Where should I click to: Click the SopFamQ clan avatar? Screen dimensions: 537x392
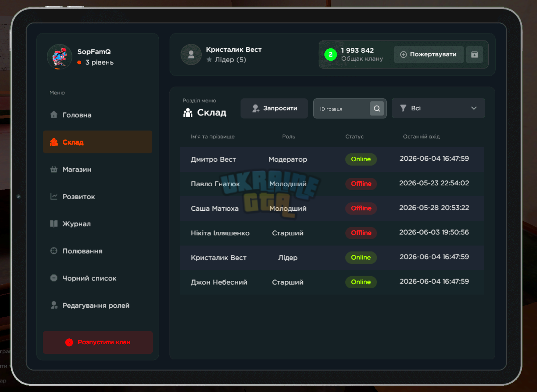(60, 57)
